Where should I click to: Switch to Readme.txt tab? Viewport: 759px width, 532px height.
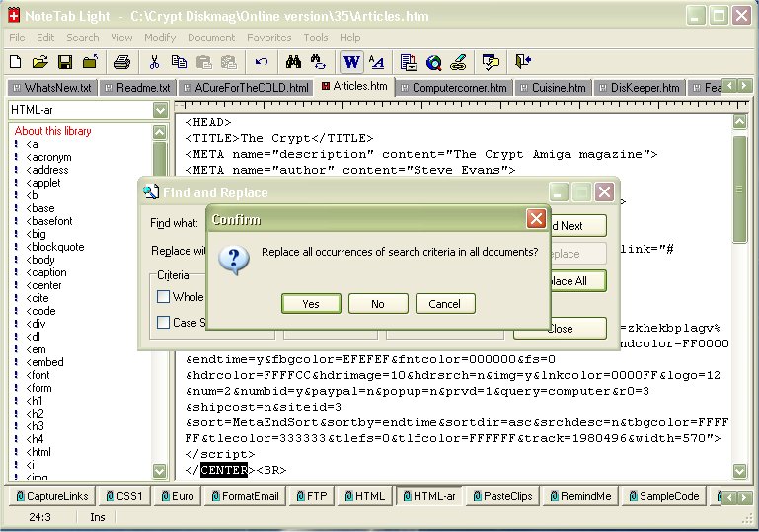click(138, 88)
